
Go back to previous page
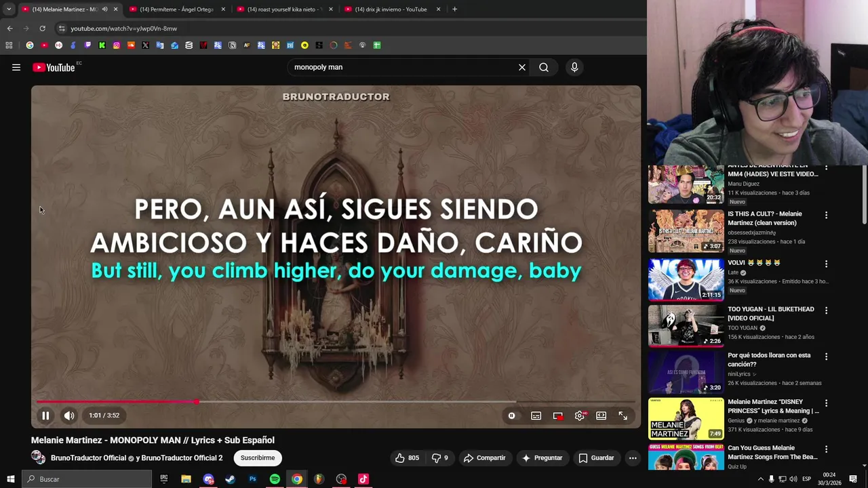point(9,28)
